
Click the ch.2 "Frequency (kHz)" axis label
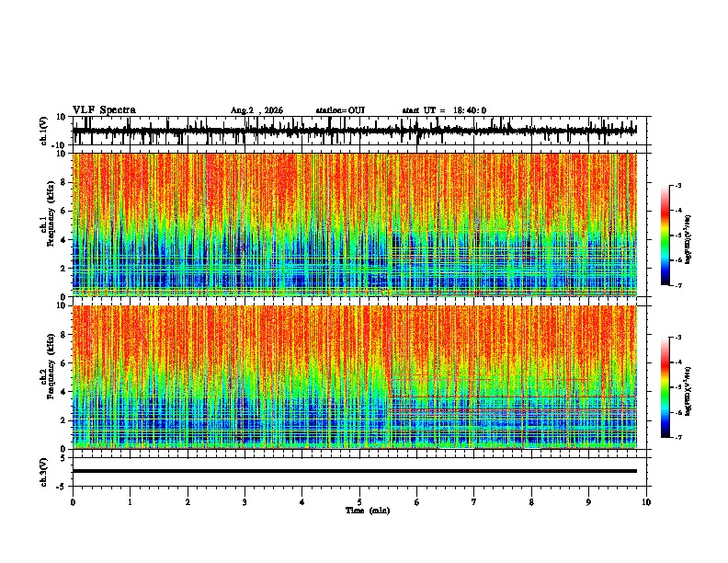point(51,366)
